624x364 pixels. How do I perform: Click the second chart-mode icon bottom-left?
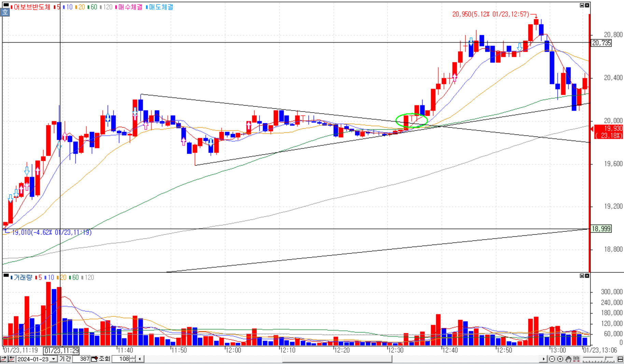11,359
